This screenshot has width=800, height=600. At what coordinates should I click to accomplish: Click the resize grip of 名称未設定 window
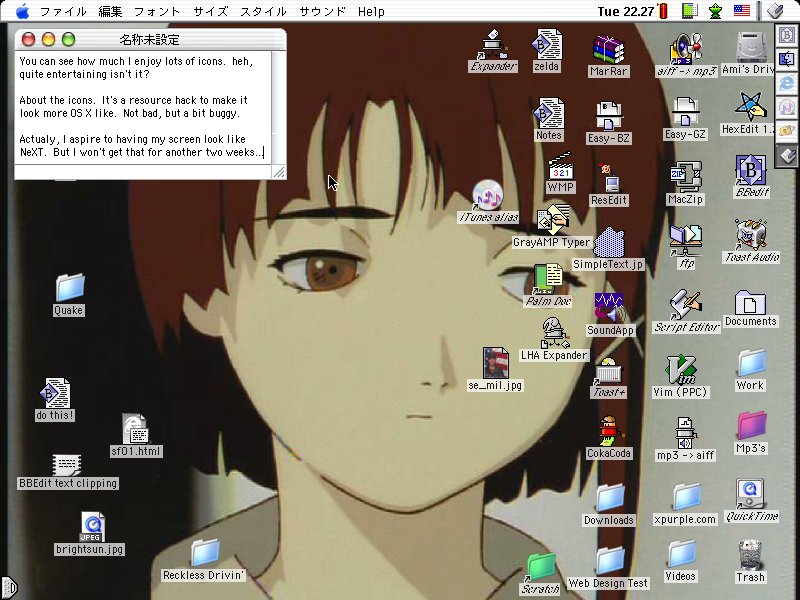click(x=279, y=172)
